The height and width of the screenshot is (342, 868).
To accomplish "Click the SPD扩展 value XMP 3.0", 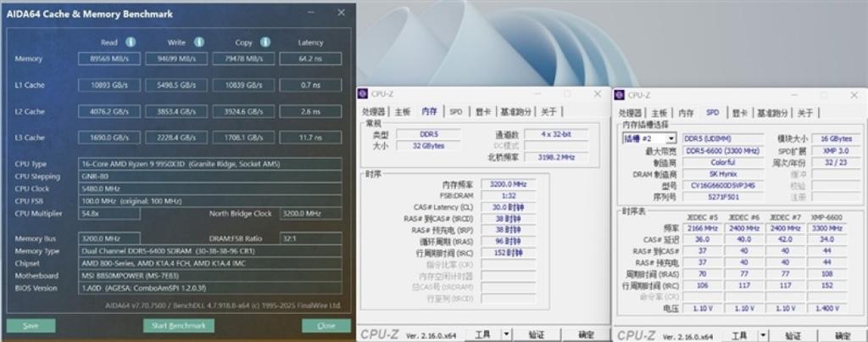I will (x=837, y=151).
